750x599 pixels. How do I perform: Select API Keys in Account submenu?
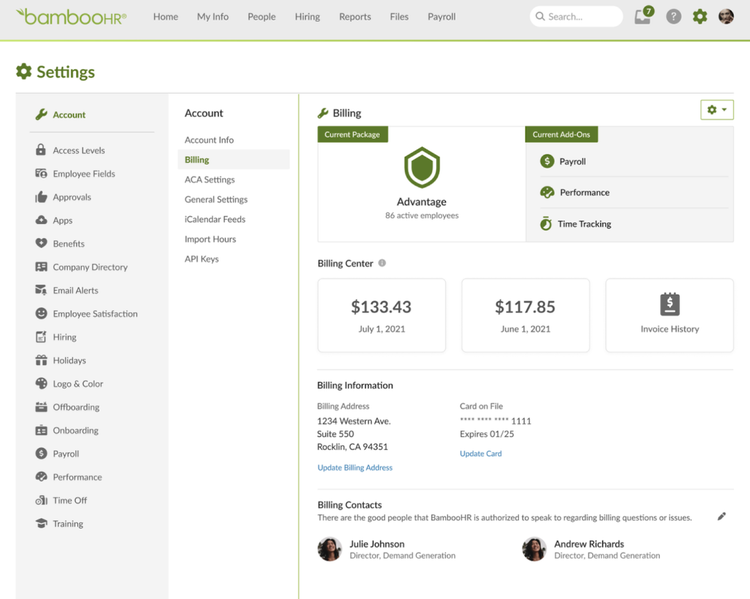tap(201, 259)
